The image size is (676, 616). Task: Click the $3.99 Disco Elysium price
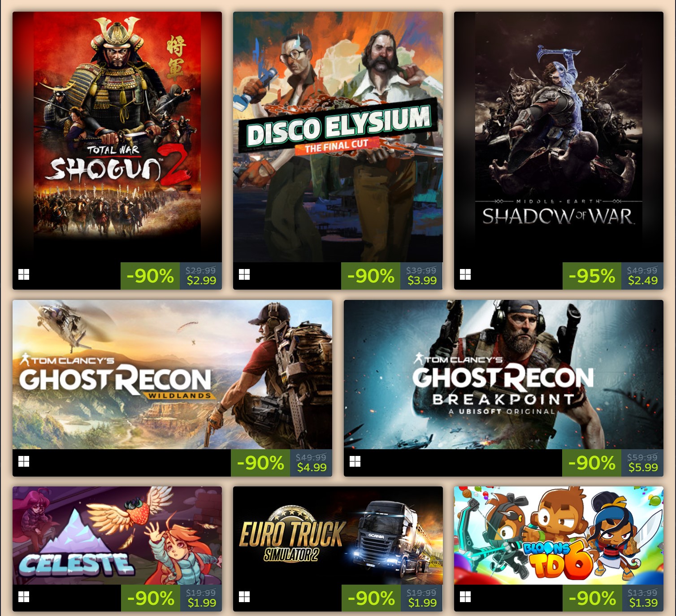[422, 281]
